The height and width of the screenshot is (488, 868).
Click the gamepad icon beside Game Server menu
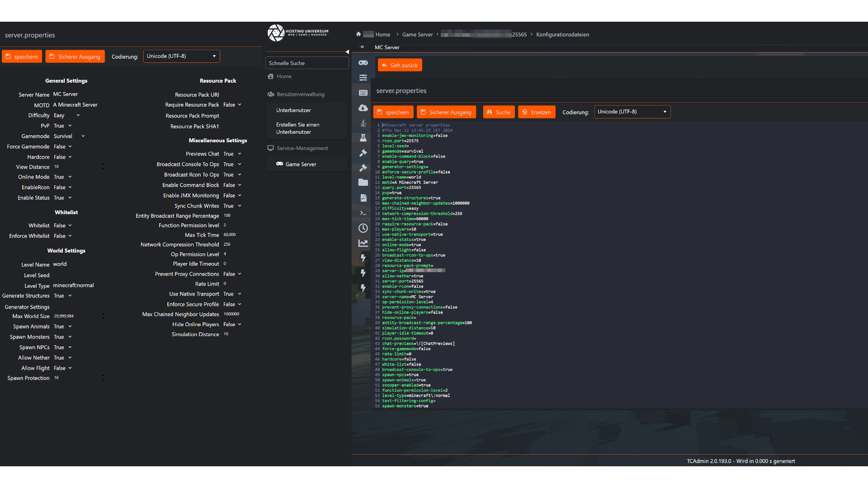tap(279, 164)
